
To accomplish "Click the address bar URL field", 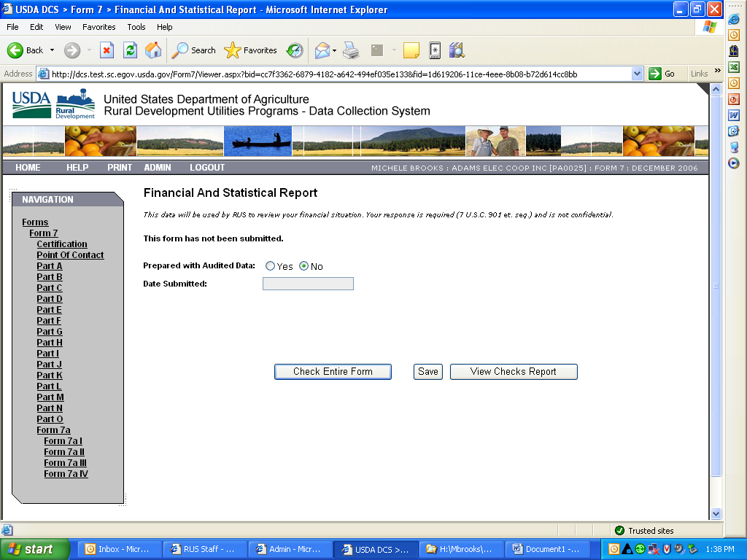I will tap(340, 74).
